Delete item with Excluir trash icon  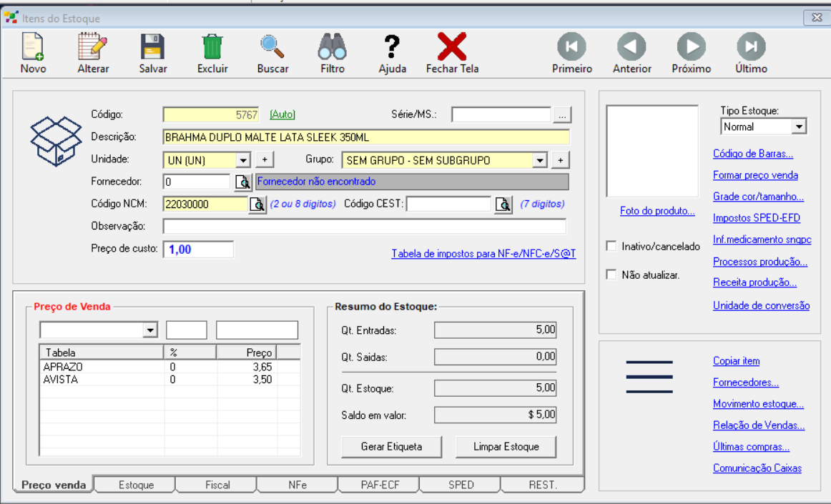tap(212, 48)
